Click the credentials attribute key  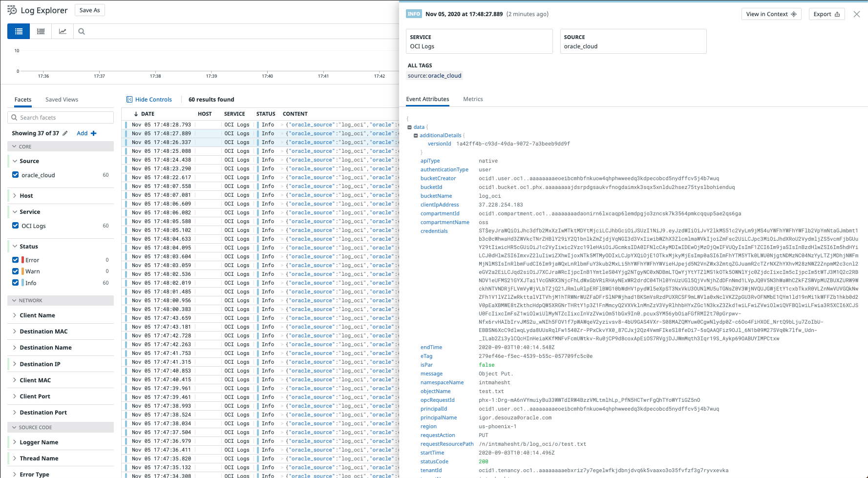coord(434,231)
